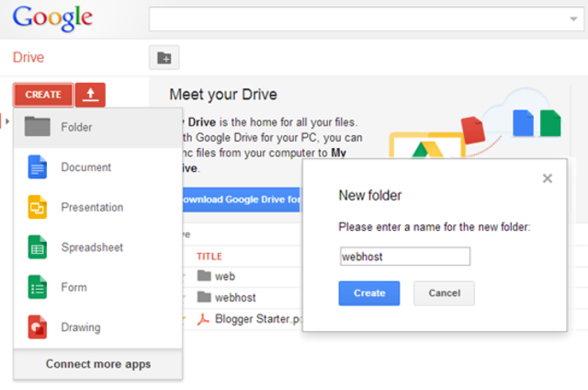Select the Folder icon in Create menu
The image size is (588, 390).
(x=37, y=126)
